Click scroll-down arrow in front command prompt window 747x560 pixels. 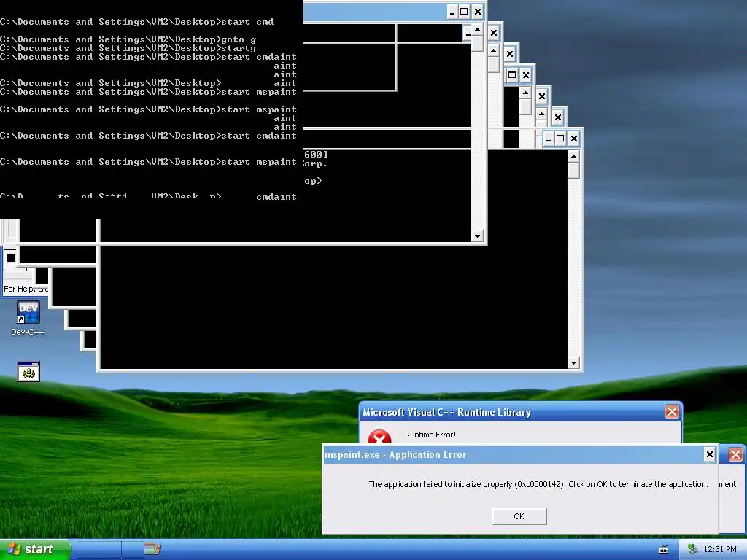(x=573, y=363)
